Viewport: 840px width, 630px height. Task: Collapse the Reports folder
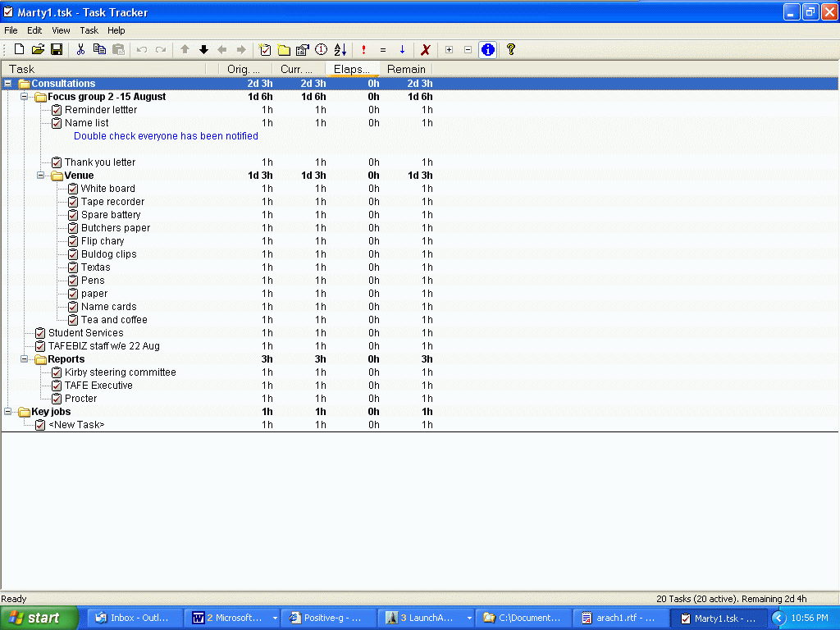point(24,359)
